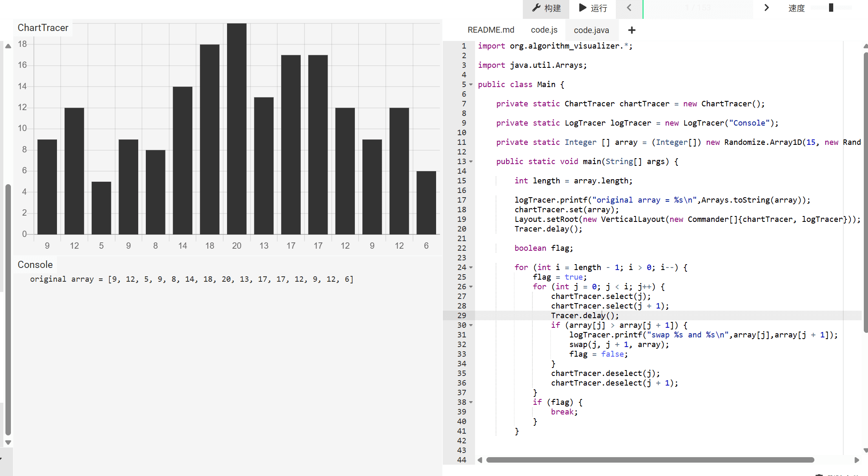Step to next frame with right chevron
Image resolution: width=868 pixels, height=476 pixels.
click(x=766, y=8)
